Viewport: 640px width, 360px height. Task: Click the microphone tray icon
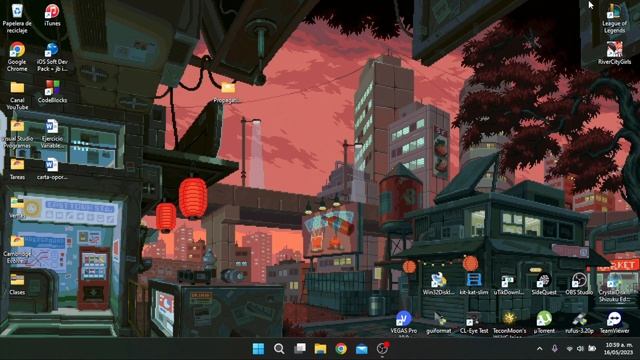pos(555,349)
